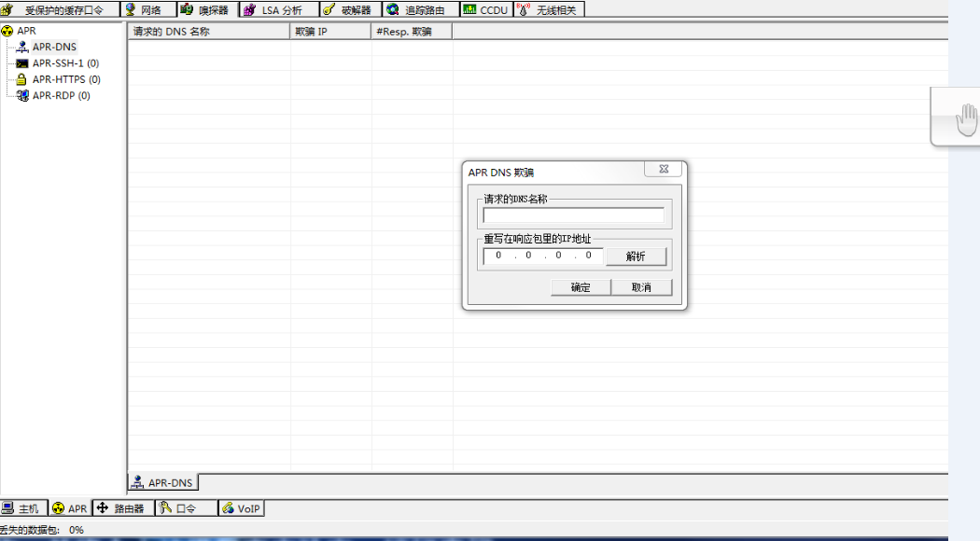
Task: Select the APR-DNS tab under the table
Action: tap(163, 483)
